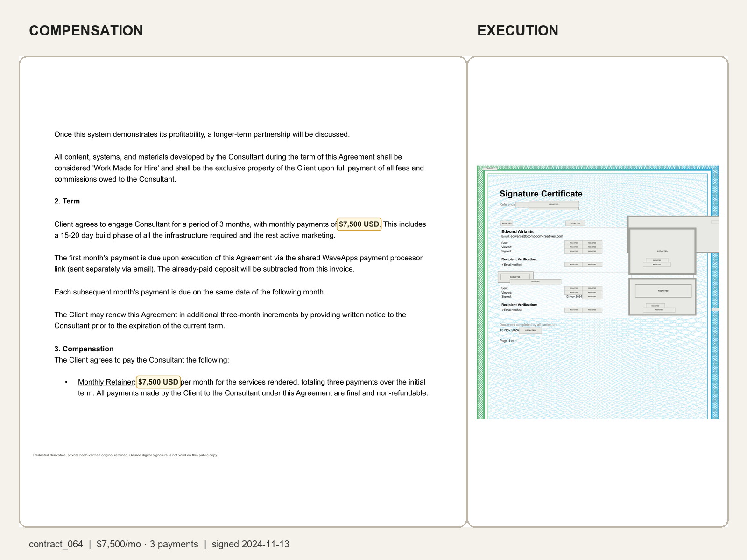Screen dimensions: 747x560
Task: Click the '3. Compensation' section heading
Action: pos(84,349)
